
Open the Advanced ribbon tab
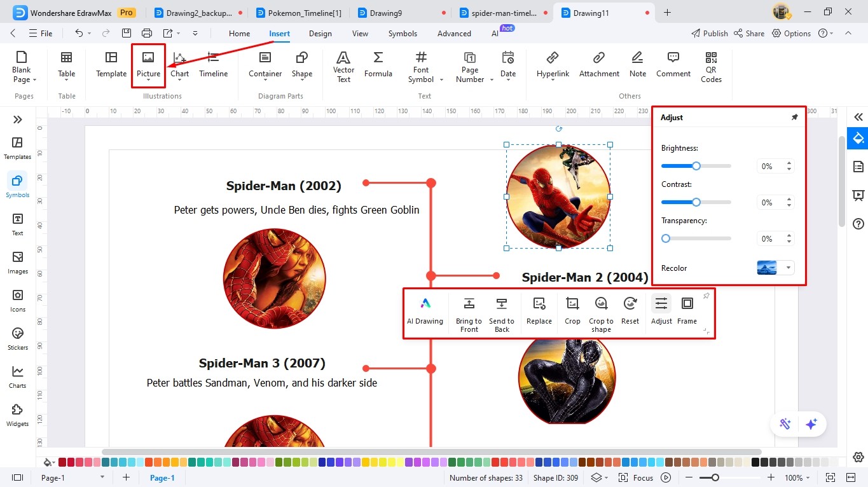point(454,34)
